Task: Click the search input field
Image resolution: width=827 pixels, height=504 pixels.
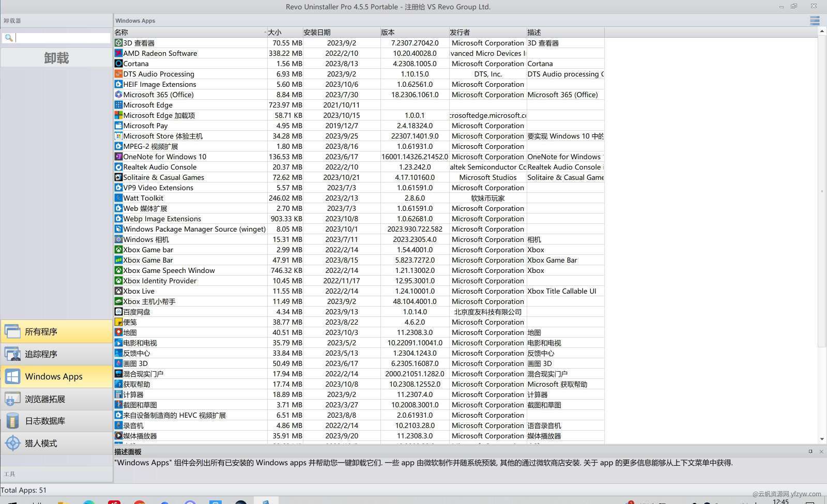Action: [63, 38]
